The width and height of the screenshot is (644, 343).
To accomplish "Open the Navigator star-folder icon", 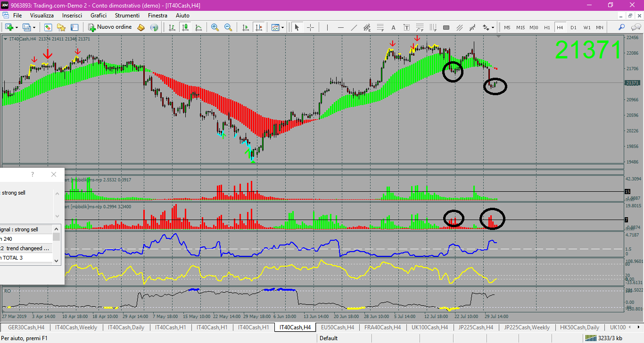I will click(x=61, y=27).
